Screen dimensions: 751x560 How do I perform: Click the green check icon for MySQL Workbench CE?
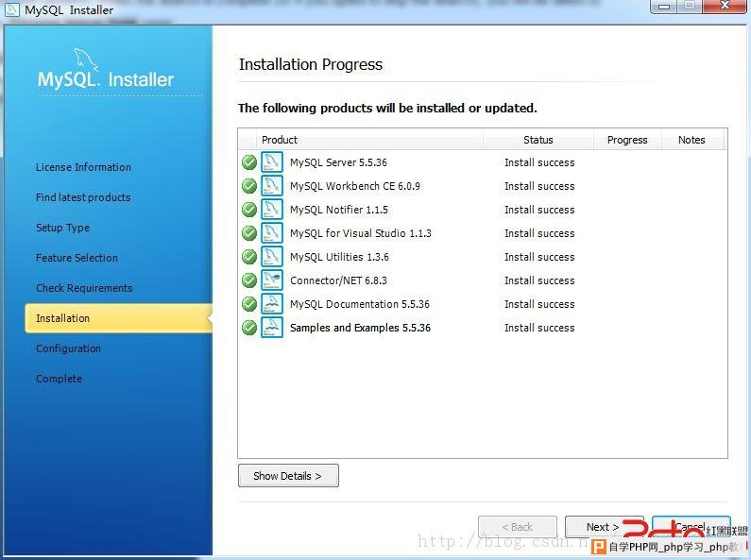point(249,186)
